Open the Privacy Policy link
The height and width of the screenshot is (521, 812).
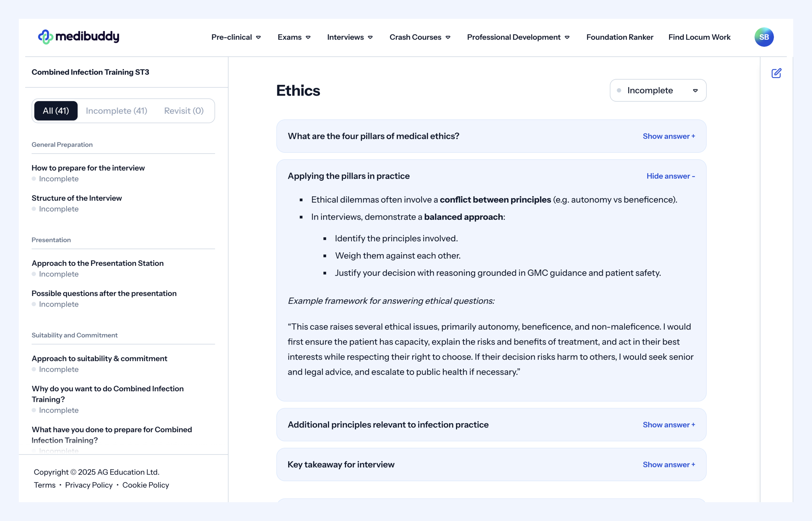pos(89,485)
